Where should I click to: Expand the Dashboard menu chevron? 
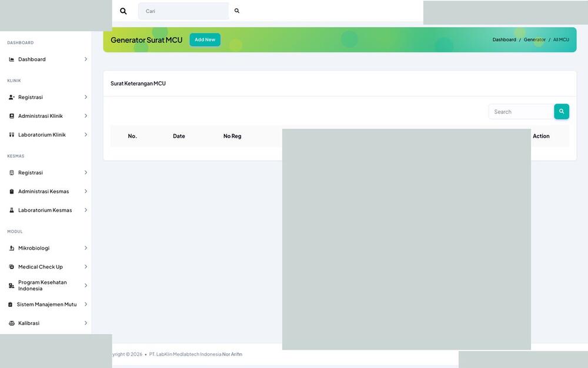[85, 59]
